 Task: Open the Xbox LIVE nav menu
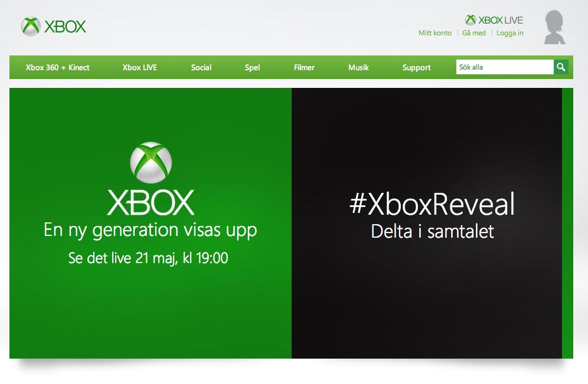tap(139, 67)
